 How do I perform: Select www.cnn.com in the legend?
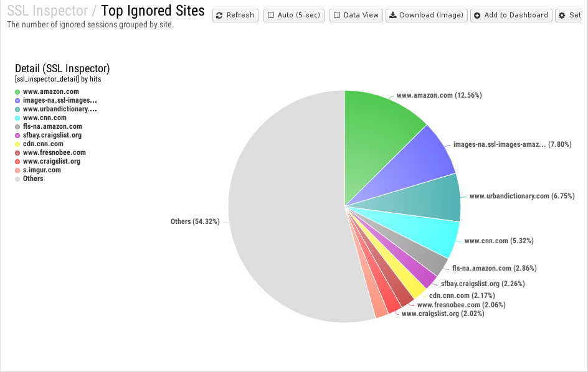[45, 118]
